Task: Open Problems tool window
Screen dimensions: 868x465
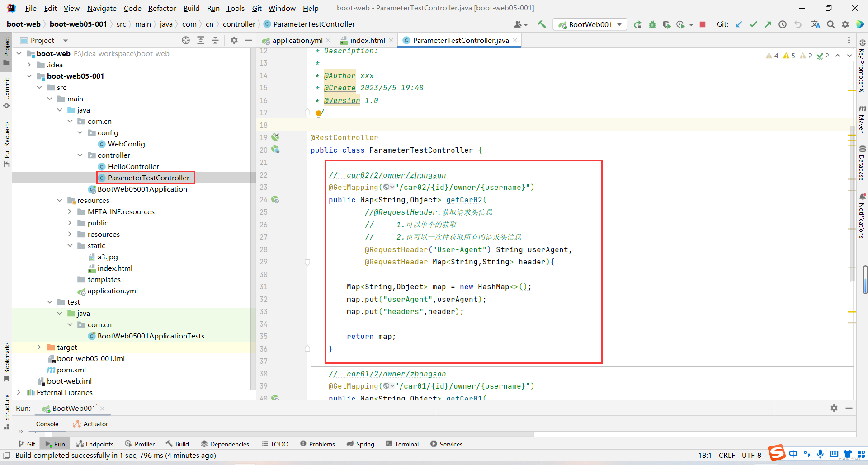Action: [x=317, y=444]
